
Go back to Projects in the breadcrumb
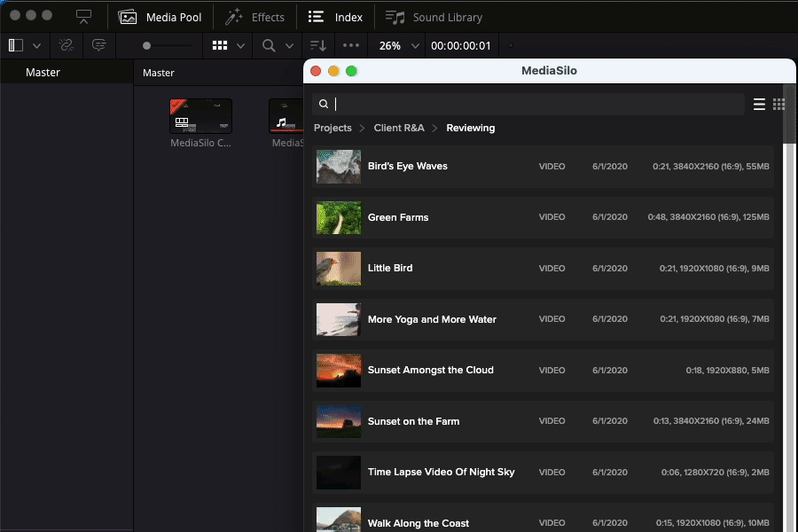click(332, 128)
